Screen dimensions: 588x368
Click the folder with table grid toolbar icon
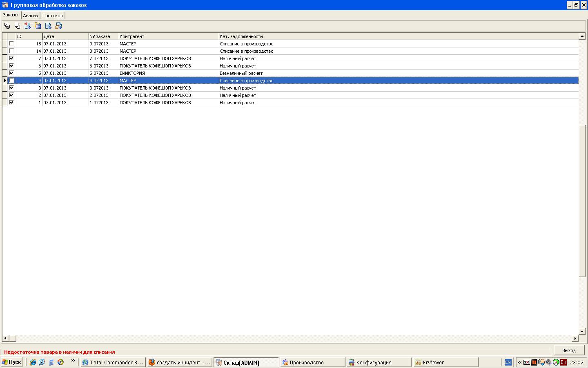38,26
